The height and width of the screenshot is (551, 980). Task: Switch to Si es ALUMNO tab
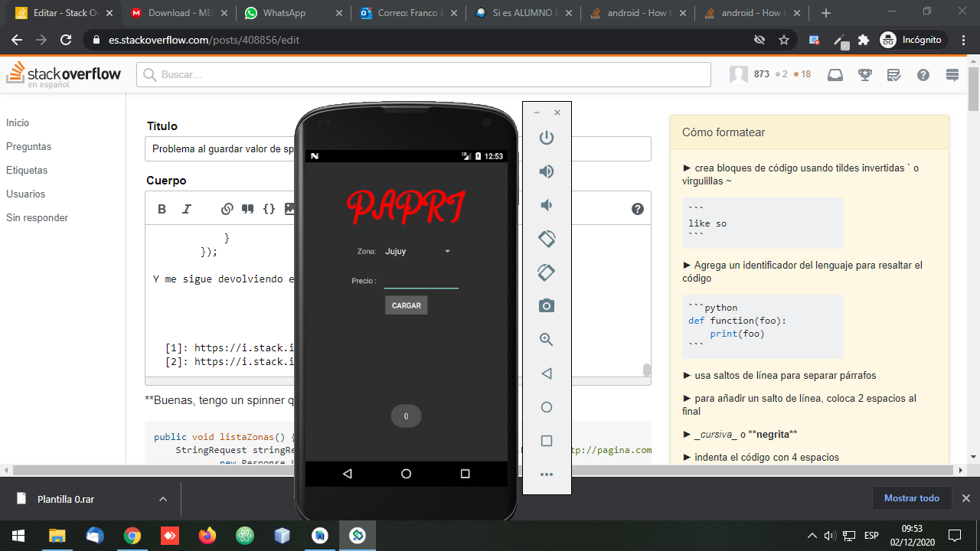[x=523, y=13]
